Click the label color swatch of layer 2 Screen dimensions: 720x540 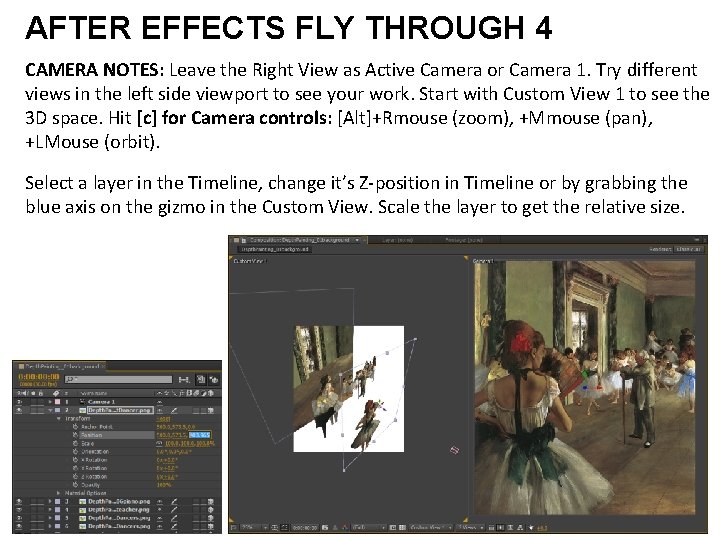coord(57,410)
